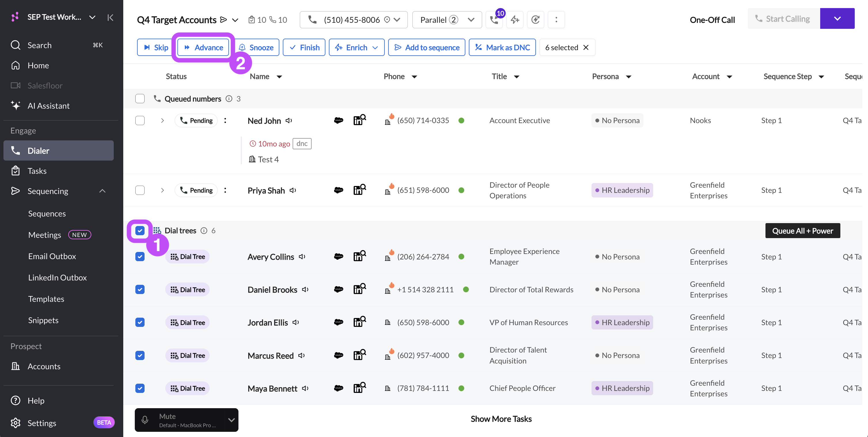Select the Priya Shah row checkbox
The width and height of the screenshot is (868, 437).
[140, 190]
